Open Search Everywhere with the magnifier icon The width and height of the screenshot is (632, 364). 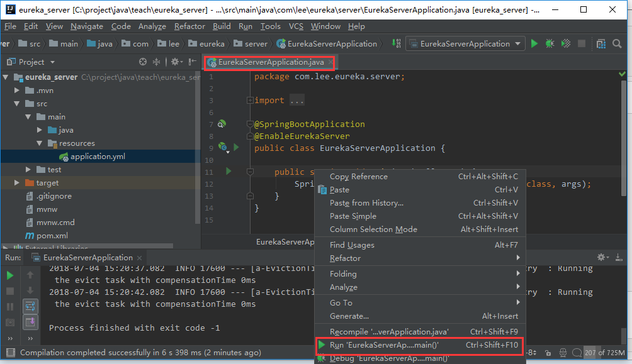pos(617,43)
